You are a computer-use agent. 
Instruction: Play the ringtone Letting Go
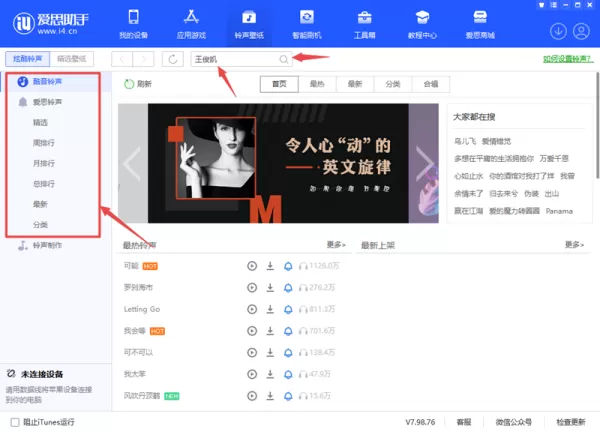point(252,309)
